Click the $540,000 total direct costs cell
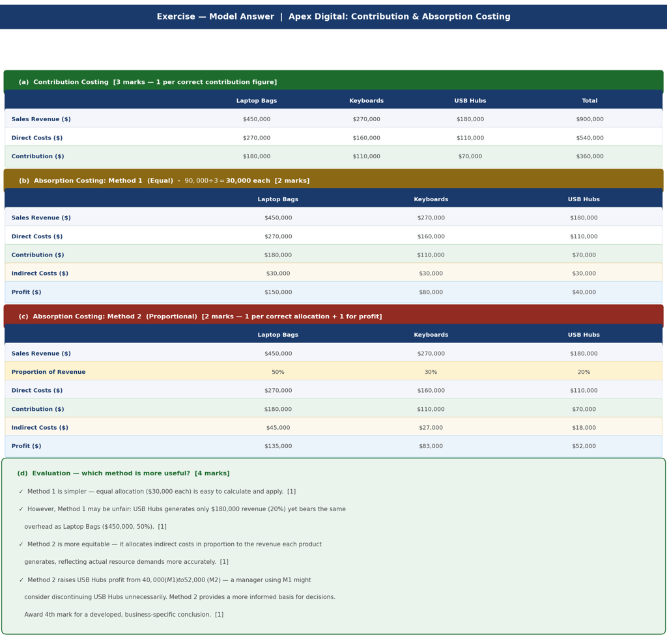This screenshot has width=667, height=644. (x=589, y=138)
